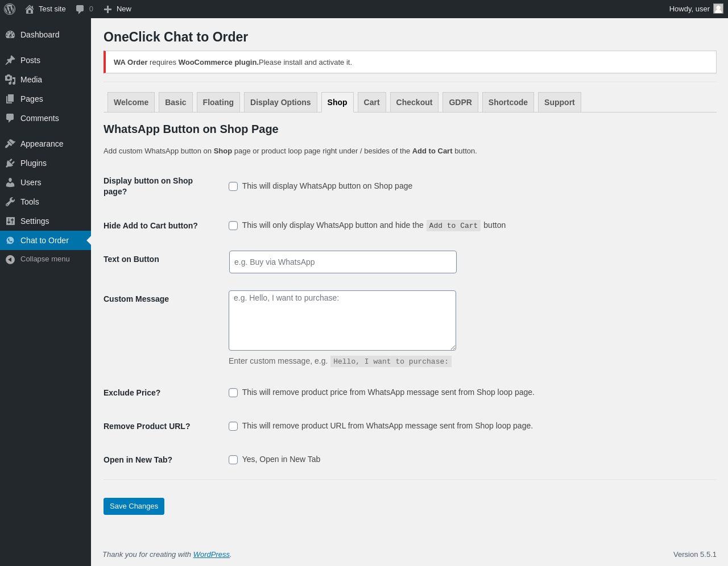The width and height of the screenshot is (728, 566).
Task: Click the Dashboard gauge icon
Action: 10,35
